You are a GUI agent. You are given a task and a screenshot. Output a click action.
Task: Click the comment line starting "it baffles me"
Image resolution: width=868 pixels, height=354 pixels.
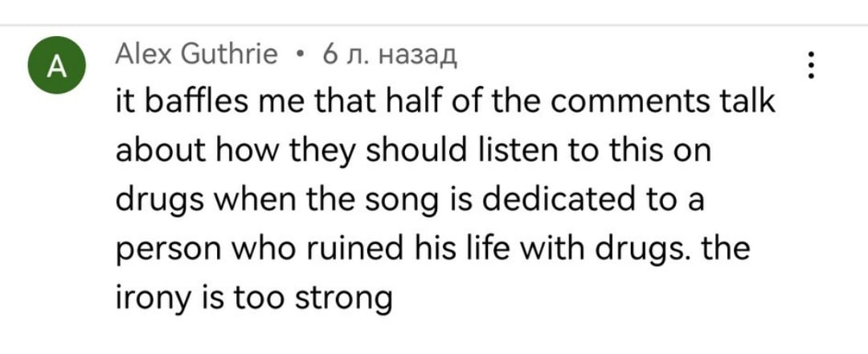pyautogui.click(x=445, y=104)
